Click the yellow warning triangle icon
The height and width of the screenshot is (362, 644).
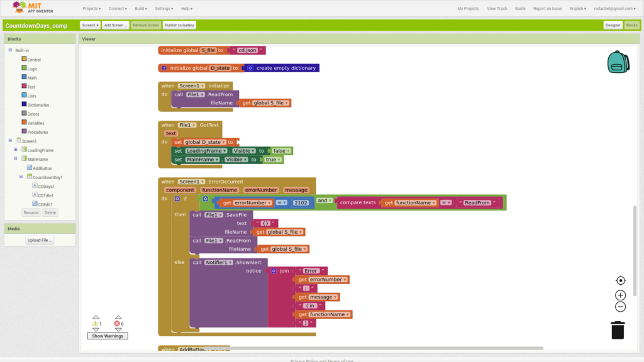coord(96,324)
